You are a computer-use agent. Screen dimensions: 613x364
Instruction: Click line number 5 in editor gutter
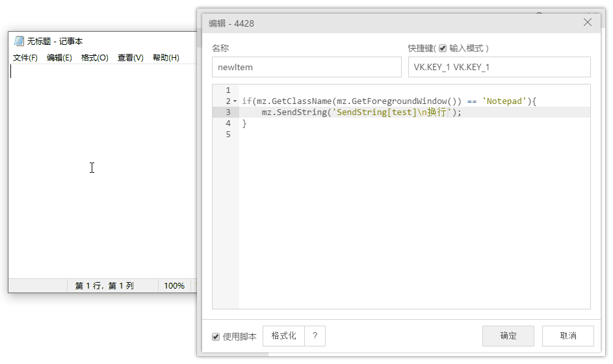pos(228,135)
